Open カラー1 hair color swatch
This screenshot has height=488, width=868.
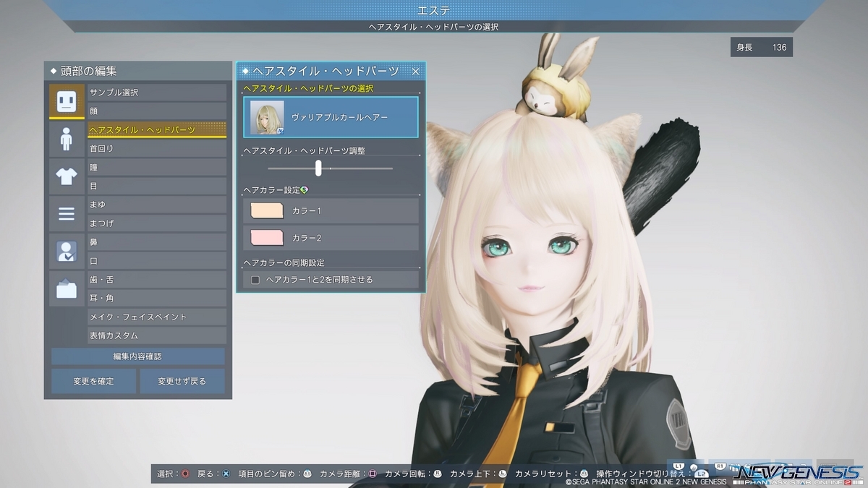pos(267,210)
